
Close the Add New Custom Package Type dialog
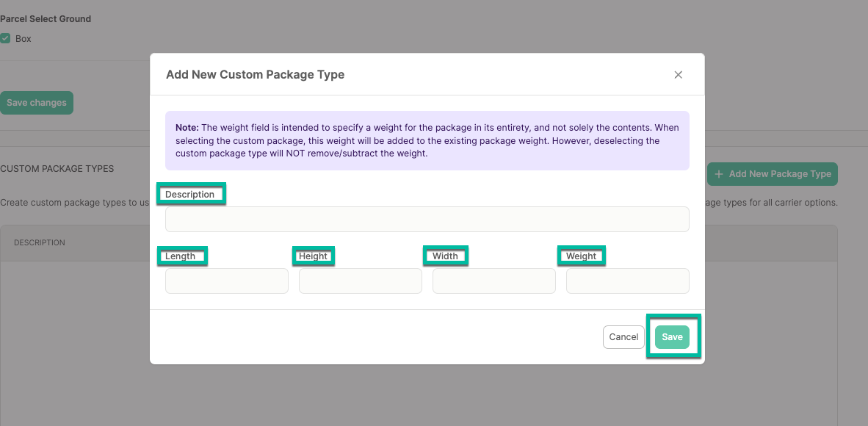point(678,74)
